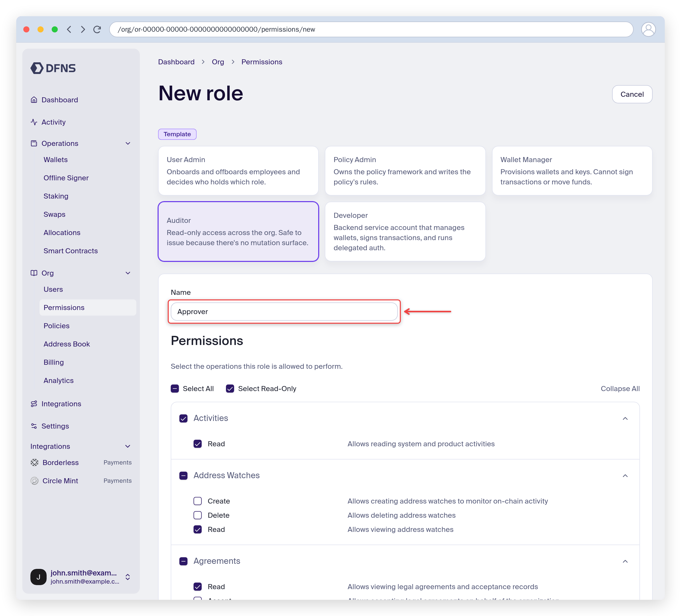This screenshot has width=681, height=616.
Task: Open the profile avatar icon in browser bar
Action: (648, 29)
